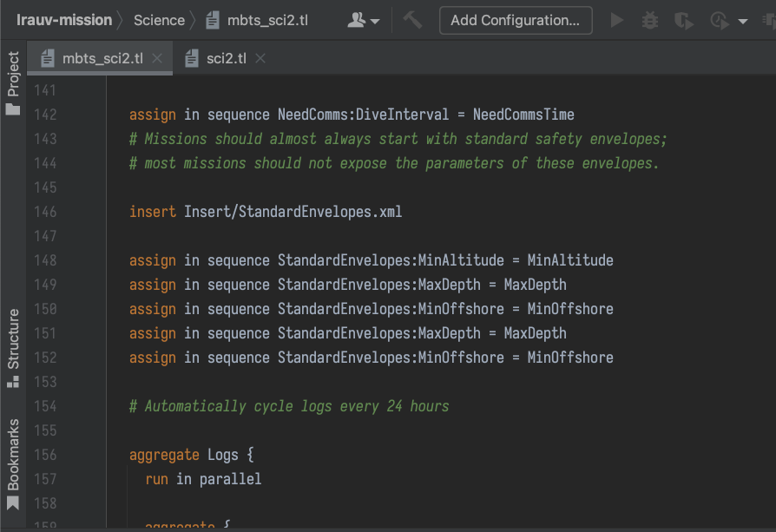Click the Profiler run icon
The image size is (776, 532).
pos(718,20)
